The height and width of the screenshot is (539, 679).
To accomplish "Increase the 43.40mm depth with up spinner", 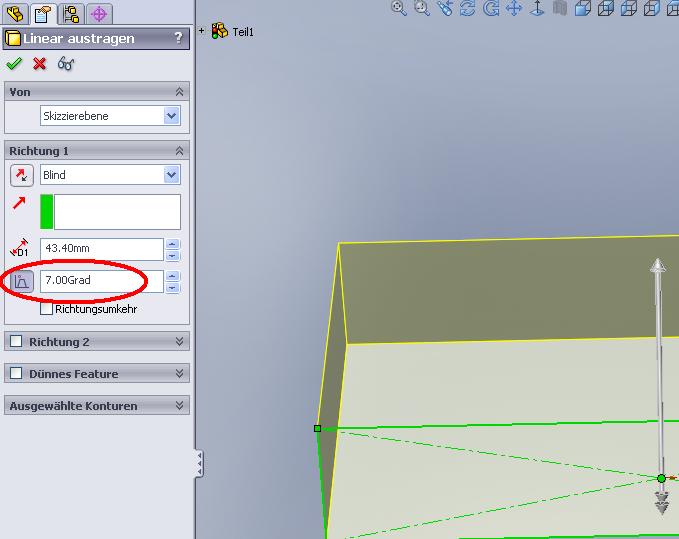I will pos(172,244).
